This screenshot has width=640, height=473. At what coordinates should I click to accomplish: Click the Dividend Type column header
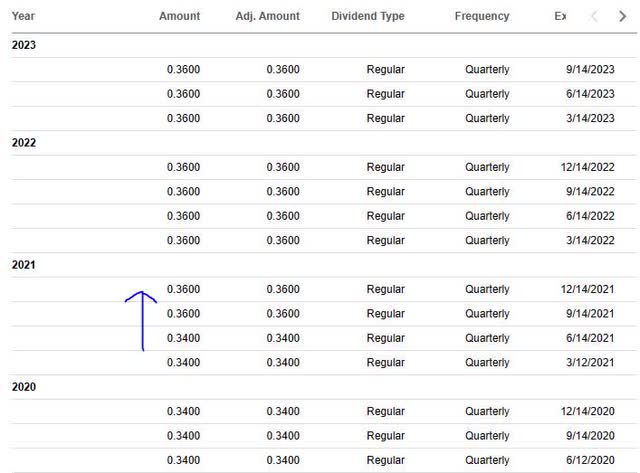pos(367,16)
